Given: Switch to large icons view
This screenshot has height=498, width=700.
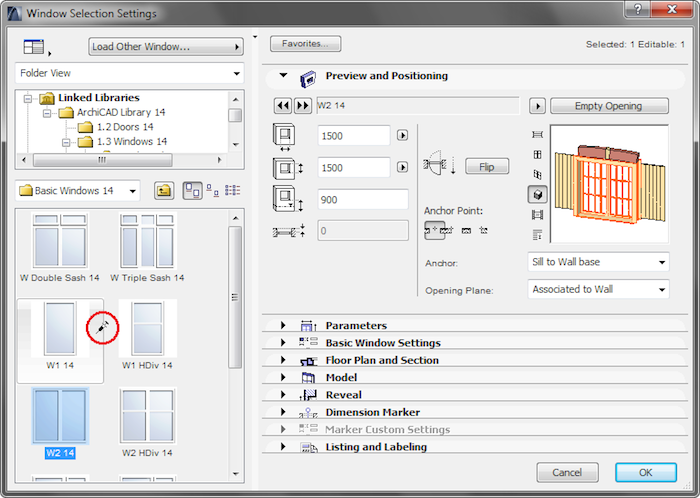Looking at the screenshot, I should pyautogui.click(x=192, y=191).
